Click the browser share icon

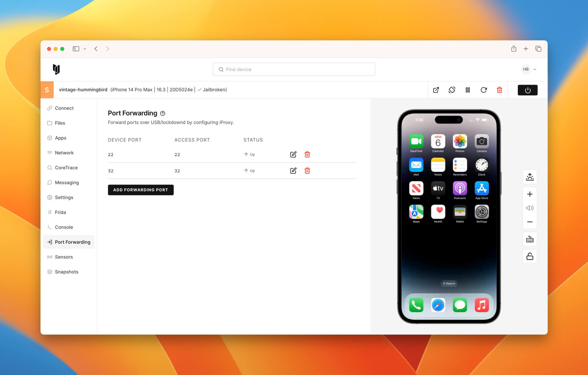[514, 49]
